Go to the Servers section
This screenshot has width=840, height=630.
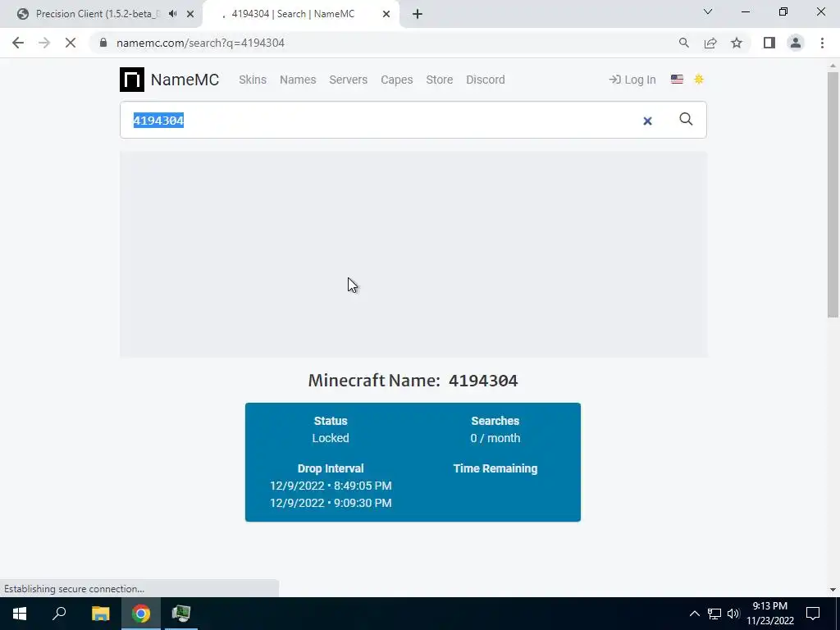[348, 80]
